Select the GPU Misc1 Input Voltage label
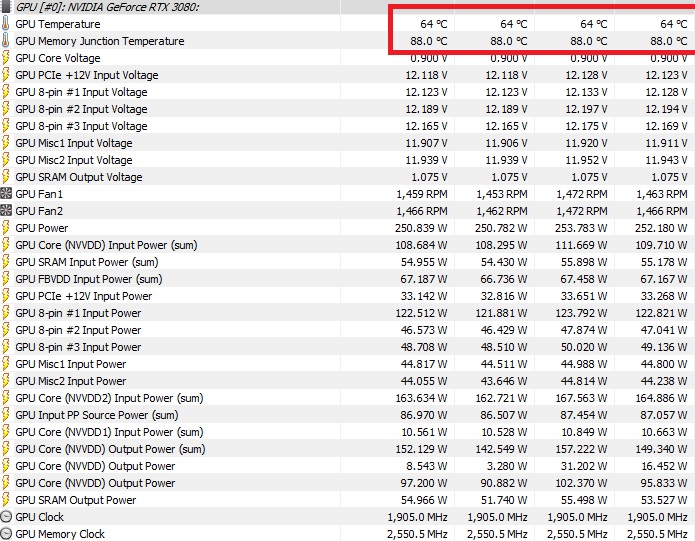Screen dimensions: 695x541 (x=74, y=143)
